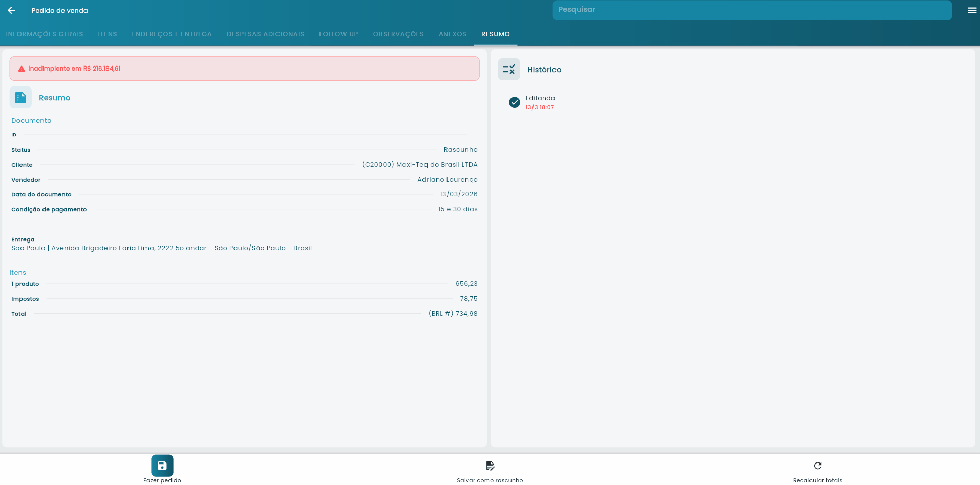Open the hamburger menu icon
The height and width of the screenshot is (485, 980).
[972, 10]
